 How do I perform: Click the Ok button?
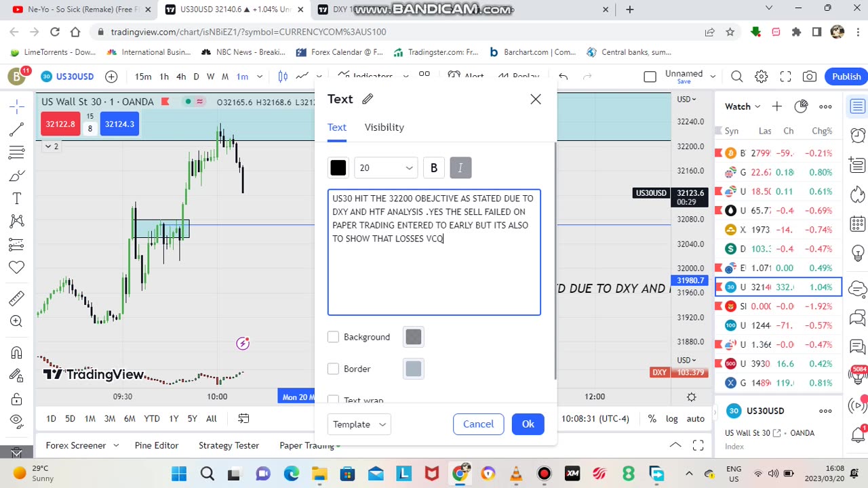coord(528,424)
